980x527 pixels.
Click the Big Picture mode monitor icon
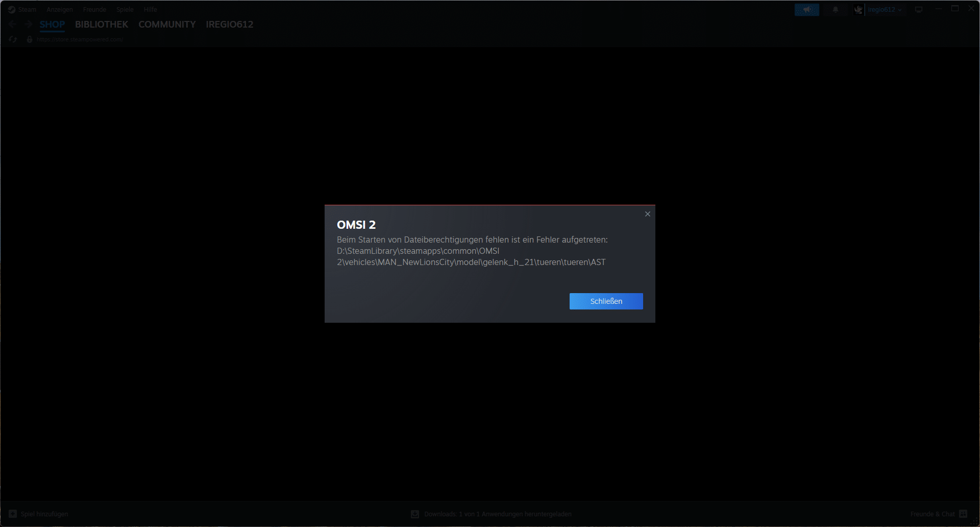pyautogui.click(x=919, y=10)
